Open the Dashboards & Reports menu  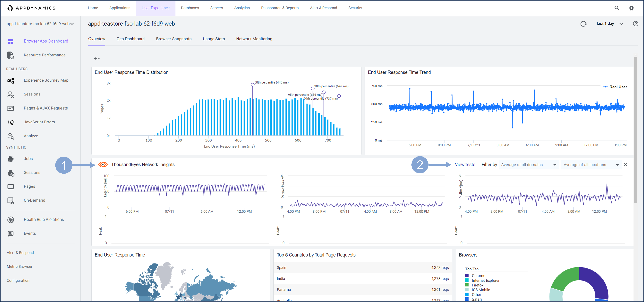click(x=279, y=8)
